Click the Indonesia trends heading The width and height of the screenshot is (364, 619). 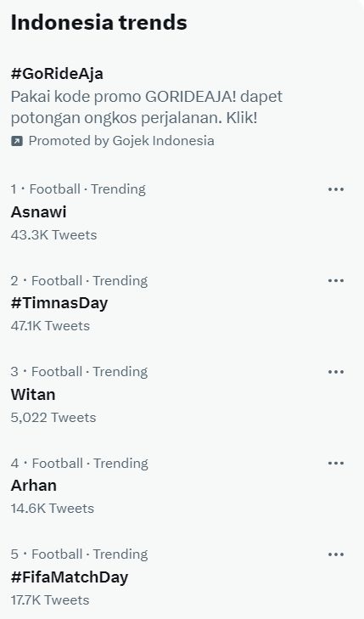tap(99, 23)
